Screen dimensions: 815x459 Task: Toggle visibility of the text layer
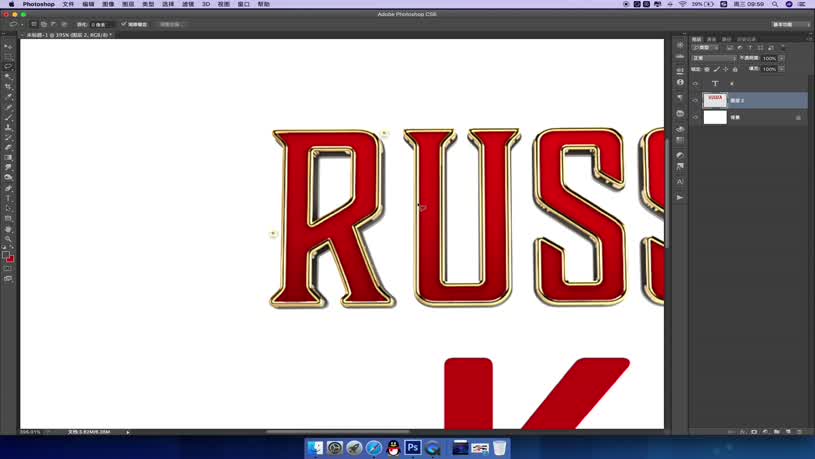click(695, 84)
